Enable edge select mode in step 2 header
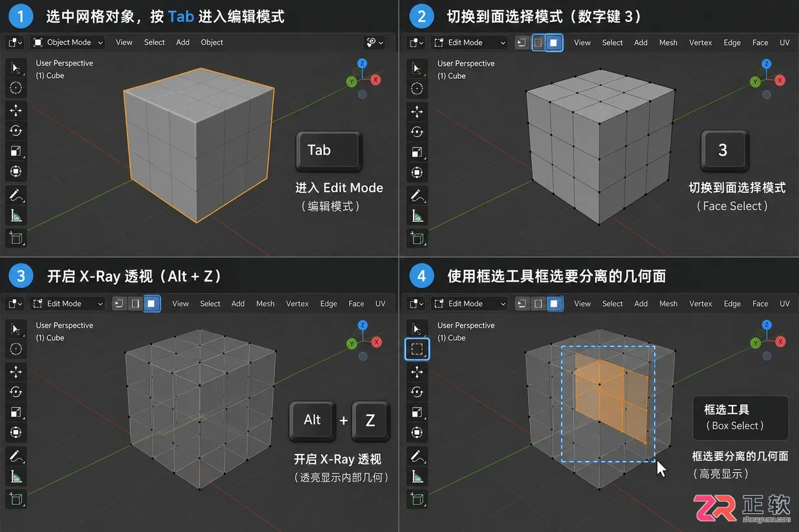 pos(538,43)
